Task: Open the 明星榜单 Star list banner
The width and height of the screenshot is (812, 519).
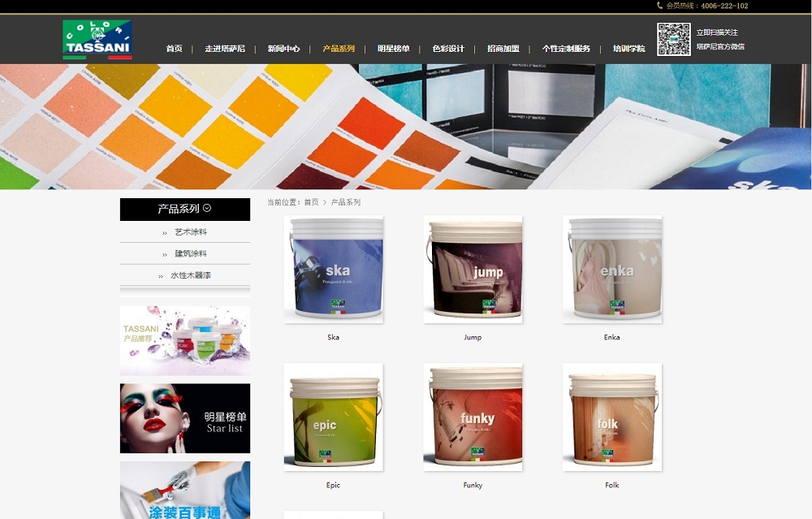Action: point(185,418)
